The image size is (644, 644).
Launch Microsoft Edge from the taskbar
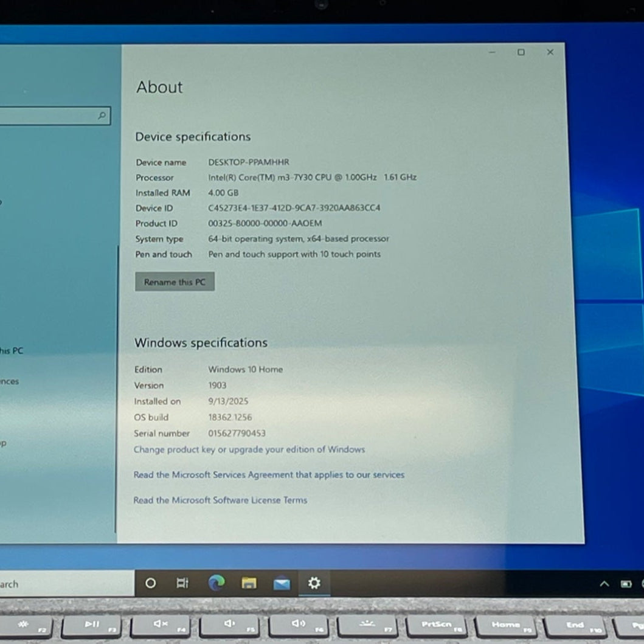216,583
